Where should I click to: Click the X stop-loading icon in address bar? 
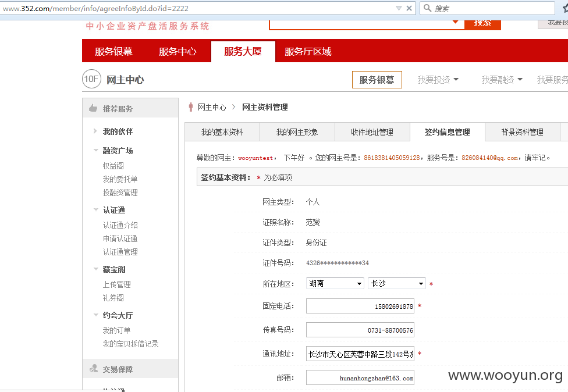[x=409, y=8]
